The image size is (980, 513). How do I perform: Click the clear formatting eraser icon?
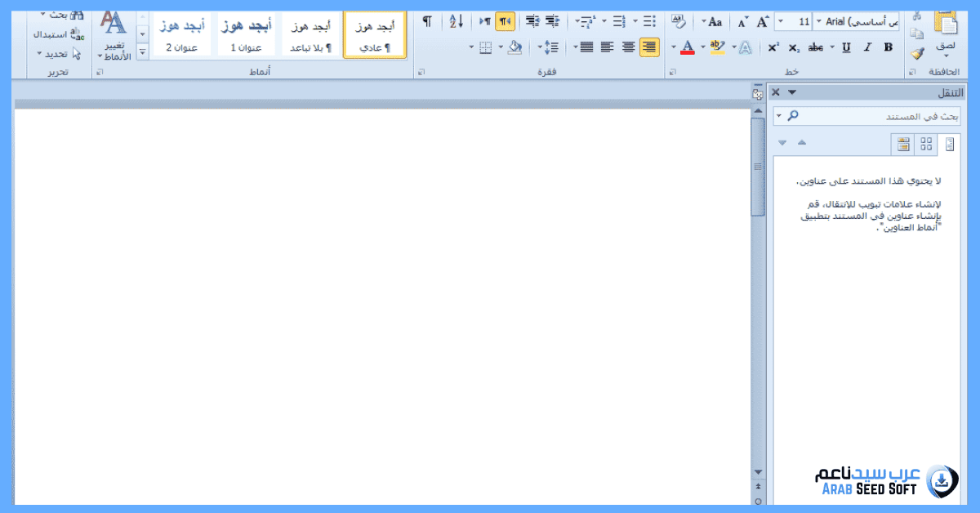point(678,22)
